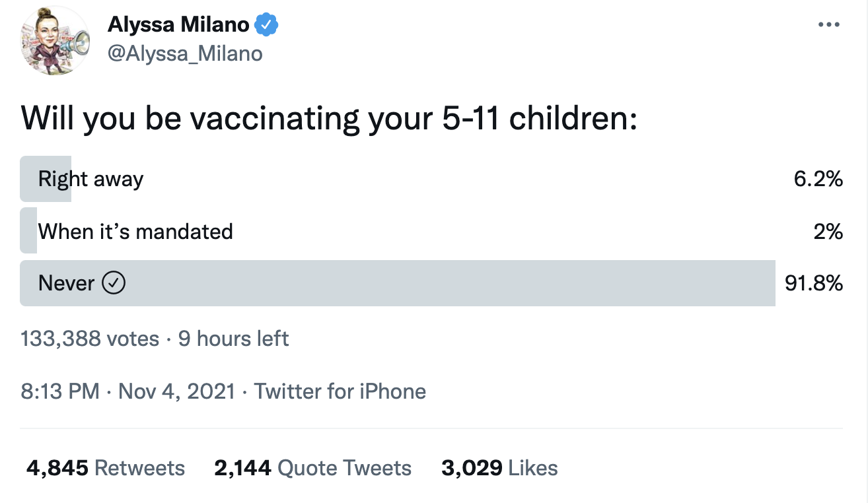Screen dimensions: 868x503
Task: Click the 91.8% result for Never
Action: pos(813,283)
